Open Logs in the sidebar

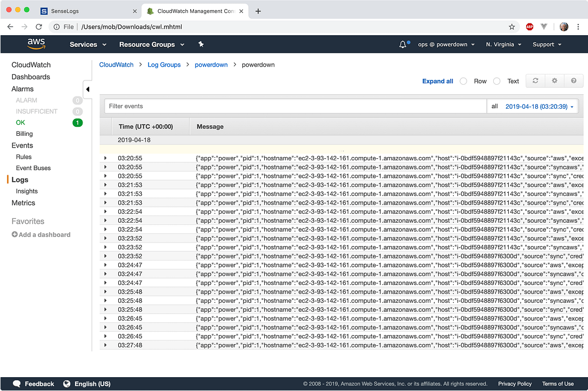click(x=20, y=180)
